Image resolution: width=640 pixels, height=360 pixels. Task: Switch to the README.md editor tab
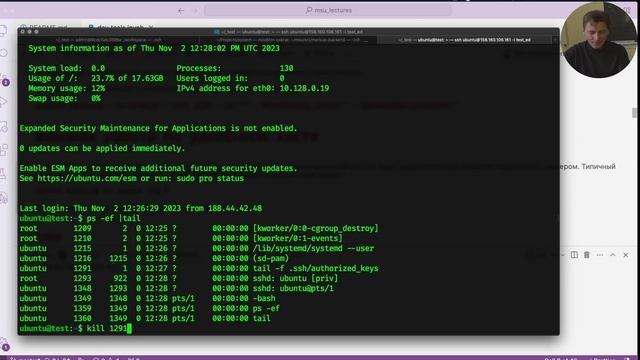(48, 27)
